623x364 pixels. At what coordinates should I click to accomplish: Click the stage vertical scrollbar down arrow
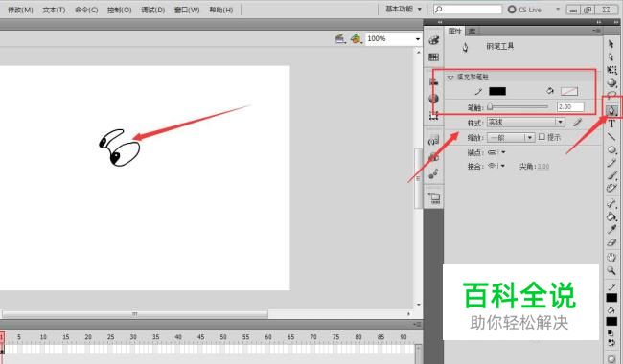point(419,305)
